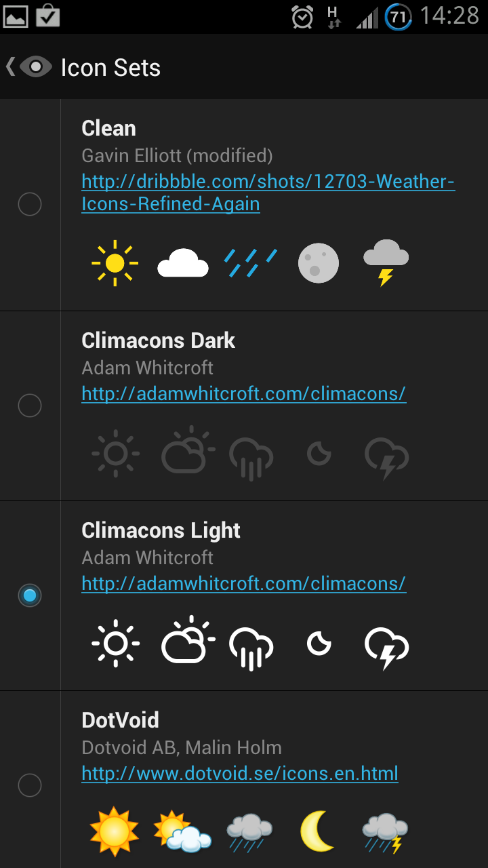The width and height of the screenshot is (488, 868).
Task: Tap the thunderstorm cloud icon in Clean set
Action: coord(386,262)
